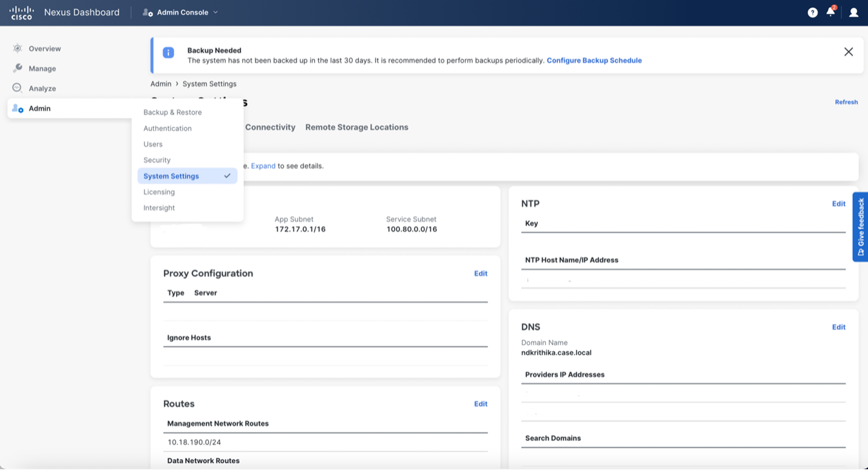The image size is (868, 471).
Task: Select Authentication from Admin menu
Action: (x=168, y=129)
